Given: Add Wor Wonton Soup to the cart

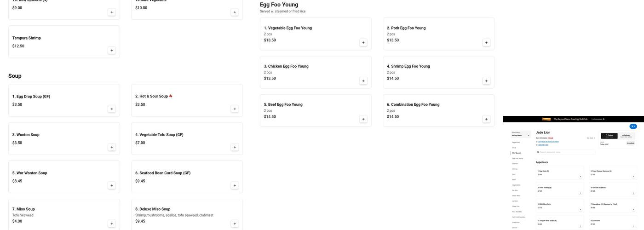Looking at the screenshot, I should 112,185.
